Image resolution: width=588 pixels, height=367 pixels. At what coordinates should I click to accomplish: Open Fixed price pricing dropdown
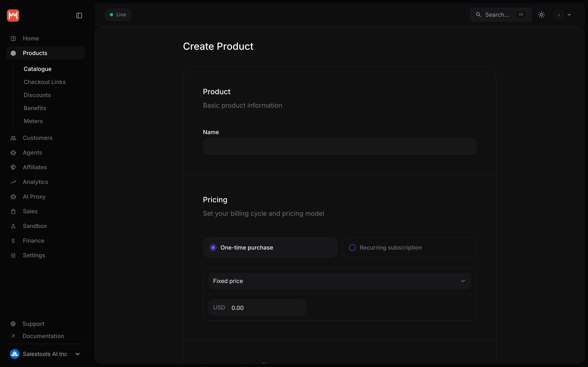coord(340,281)
